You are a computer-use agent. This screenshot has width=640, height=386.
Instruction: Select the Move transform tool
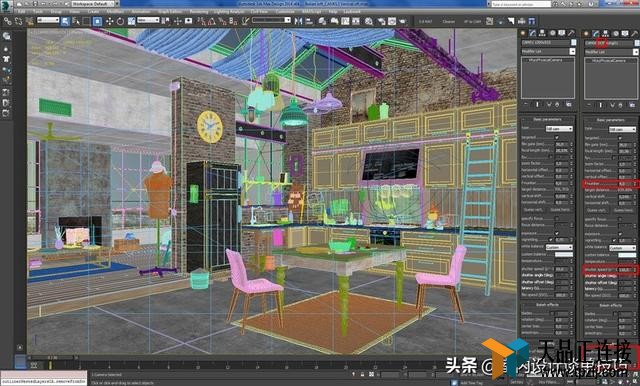(109, 21)
